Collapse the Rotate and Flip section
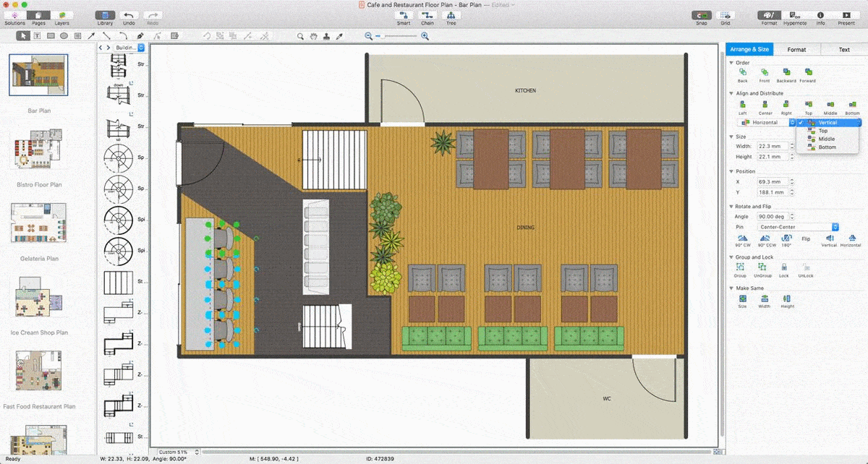Screen dimensions: 868x464 [x=731, y=207]
